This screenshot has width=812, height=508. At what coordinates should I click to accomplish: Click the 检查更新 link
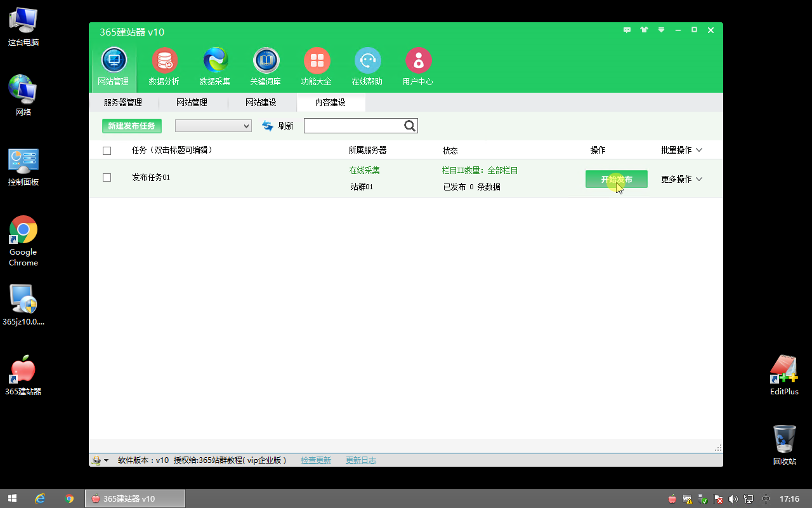pyautogui.click(x=316, y=460)
